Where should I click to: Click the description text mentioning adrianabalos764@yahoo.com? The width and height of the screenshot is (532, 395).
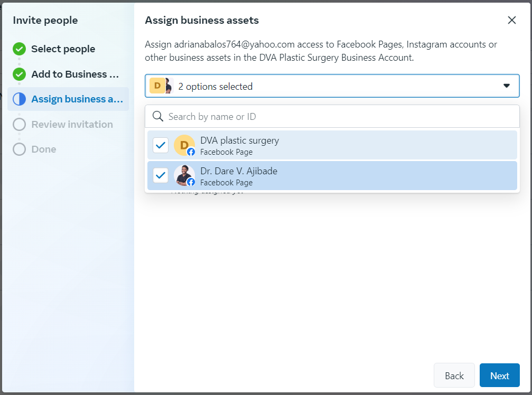(321, 51)
